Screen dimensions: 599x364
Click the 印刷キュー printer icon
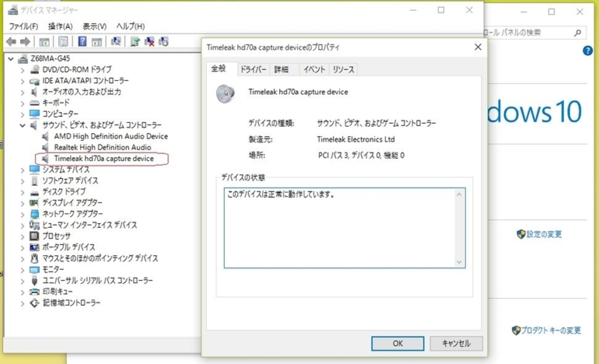tap(35, 292)
